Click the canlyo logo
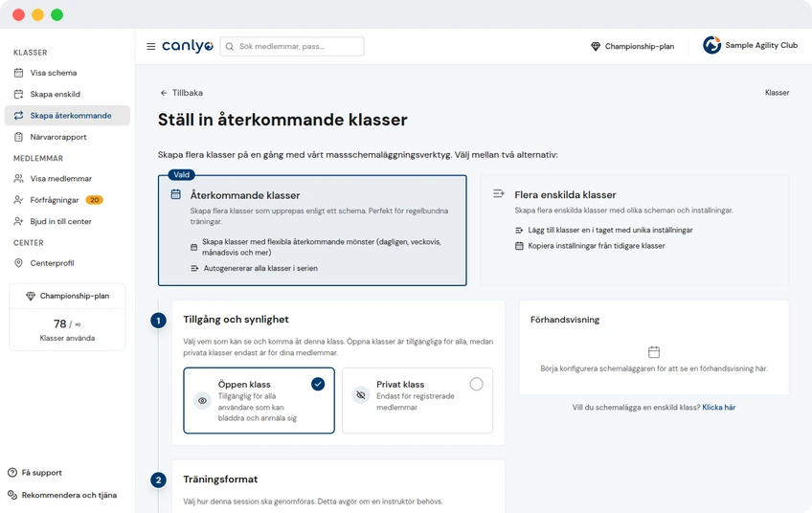Image resolution: width=812 pixels, height=513 pixels. click(x=188, y=46)
